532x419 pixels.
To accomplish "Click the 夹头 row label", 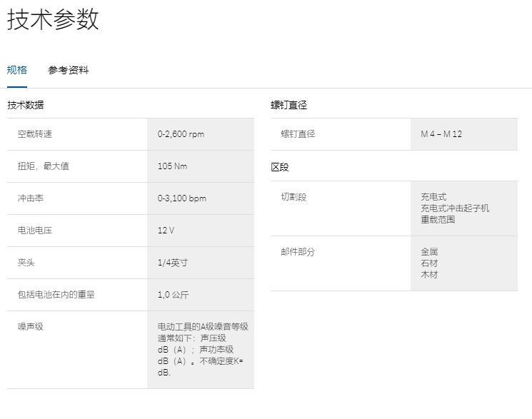I will [26, 263].
